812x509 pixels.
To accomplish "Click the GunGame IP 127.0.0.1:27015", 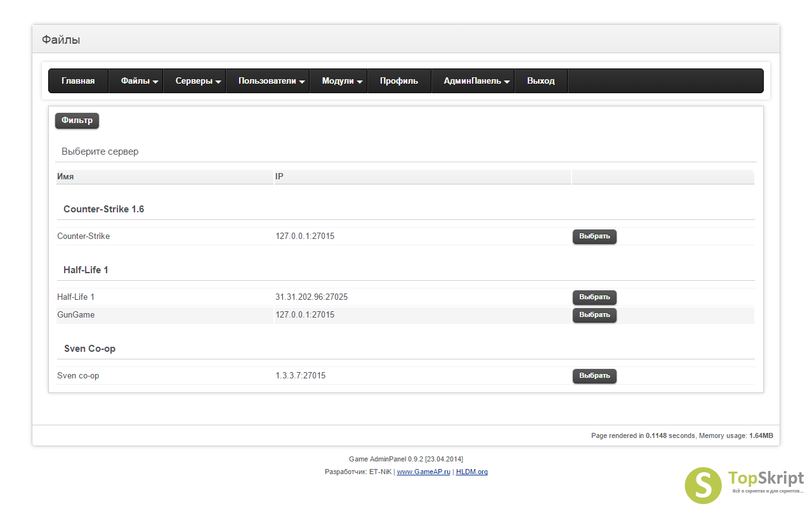I will tap(305, 315).
